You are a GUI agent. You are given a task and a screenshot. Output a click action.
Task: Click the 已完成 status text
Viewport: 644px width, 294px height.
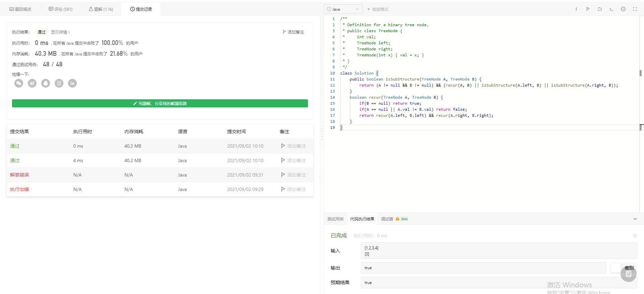coord(339,236)
